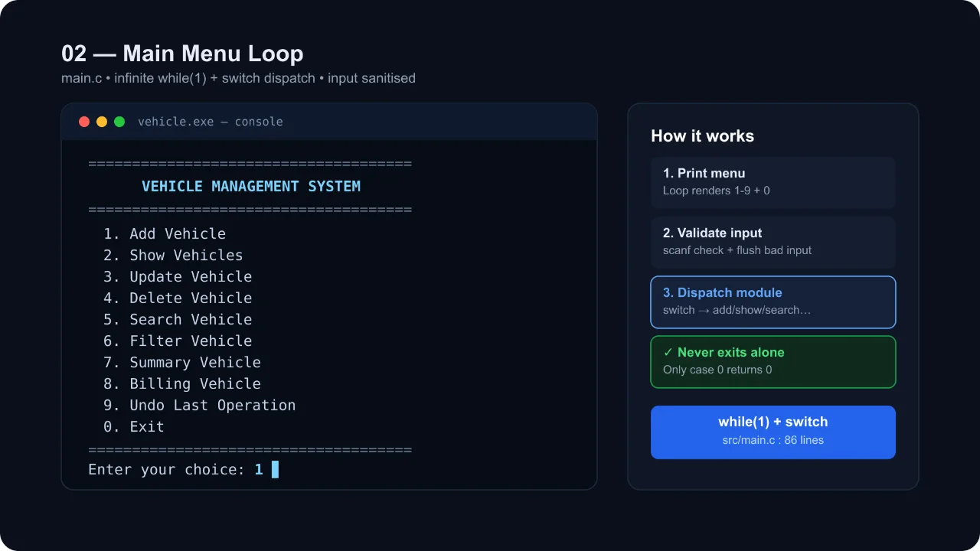Click the blue 'while(1) + switch' button

(x=773, y=432)
